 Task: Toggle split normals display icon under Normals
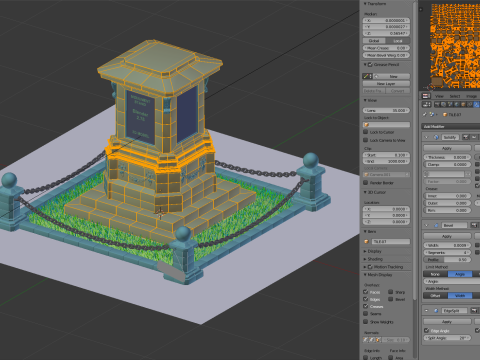click(372, 340)
